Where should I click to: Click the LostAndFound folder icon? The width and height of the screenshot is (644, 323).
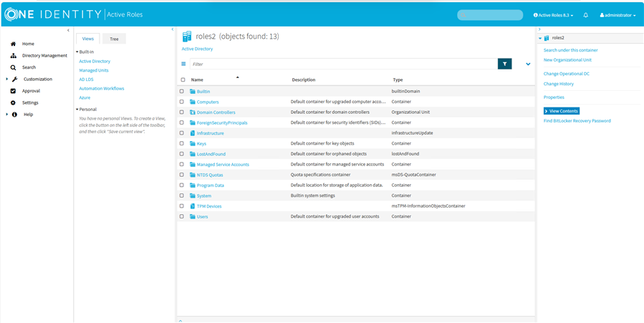tap(193, 154)
